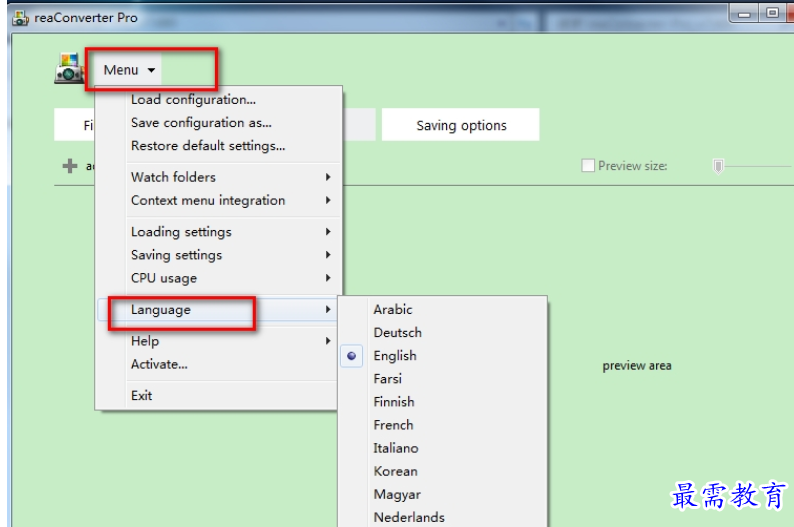Click Exit in the menu
The width and height of the screenshot is (794, 527).
coord(141,395)
